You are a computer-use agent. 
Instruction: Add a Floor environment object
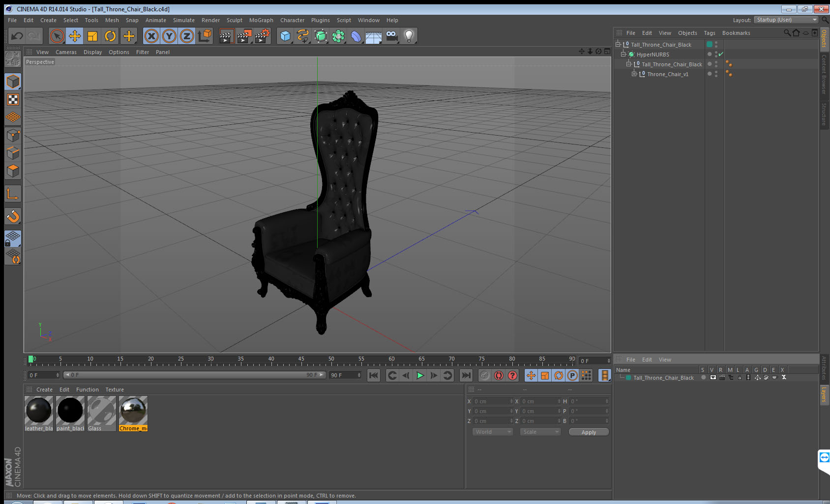coord(374,36)
